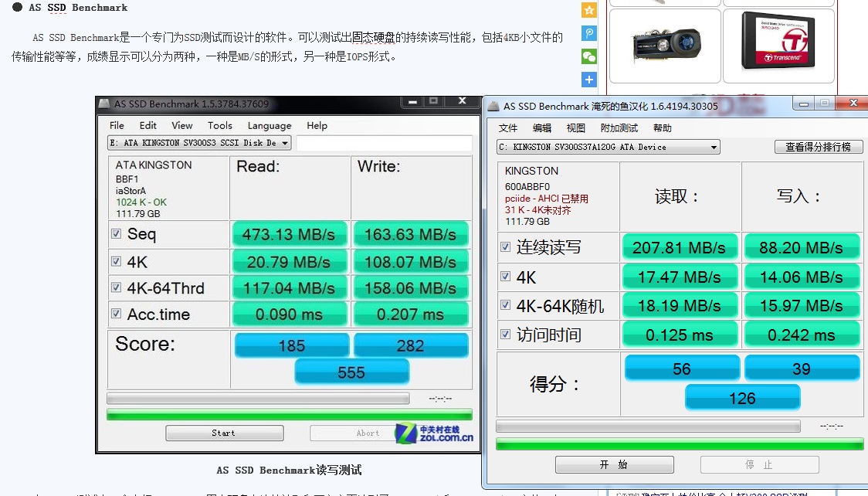
Task: Toggle the 连续读写 checkbox
Action: coord(505,247)
